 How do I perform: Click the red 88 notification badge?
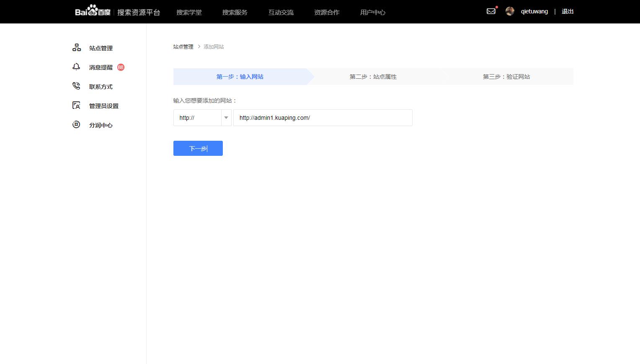121,67
